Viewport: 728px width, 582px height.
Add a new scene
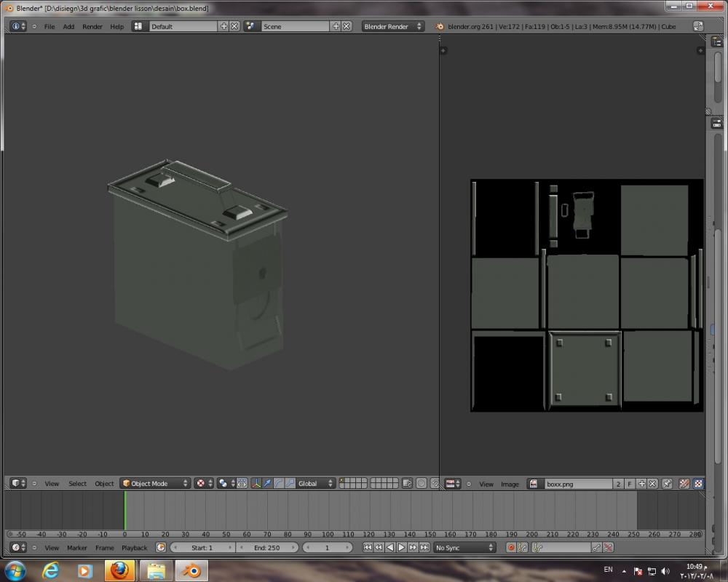[x=336, y=26]
